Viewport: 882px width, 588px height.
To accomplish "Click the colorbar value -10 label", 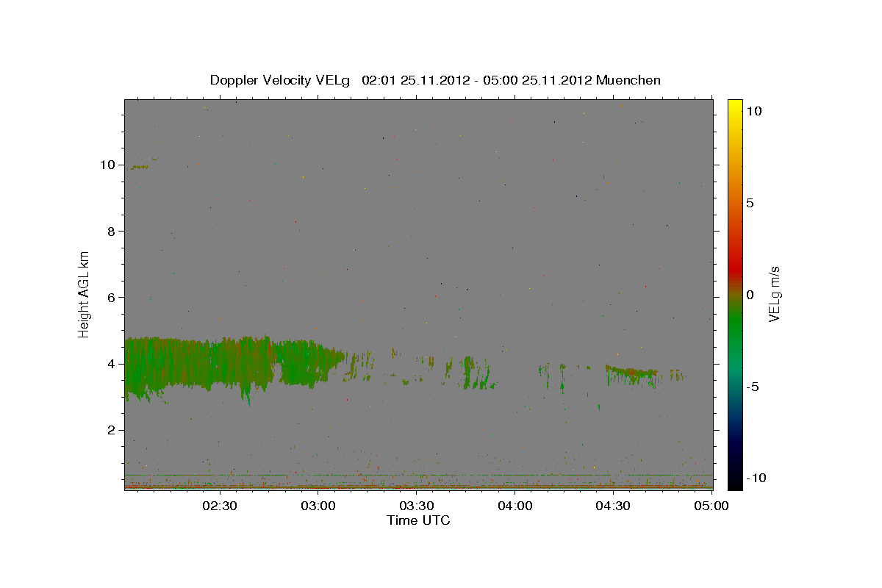I will (756, 478).
